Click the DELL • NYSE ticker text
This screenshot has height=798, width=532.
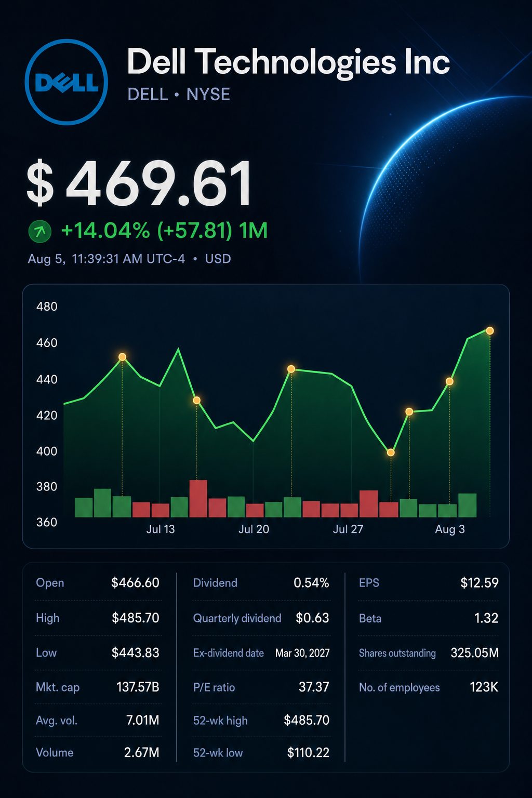click(179, 95)
